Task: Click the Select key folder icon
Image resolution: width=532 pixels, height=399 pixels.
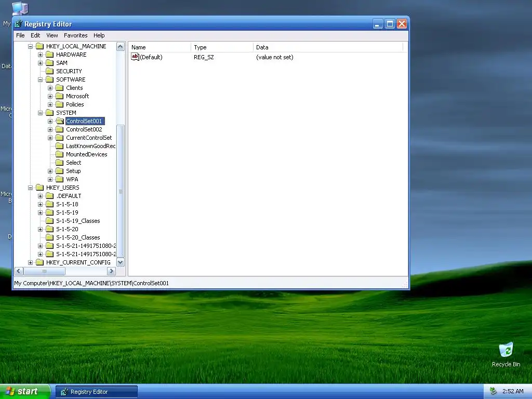Action: pos(59,162)
